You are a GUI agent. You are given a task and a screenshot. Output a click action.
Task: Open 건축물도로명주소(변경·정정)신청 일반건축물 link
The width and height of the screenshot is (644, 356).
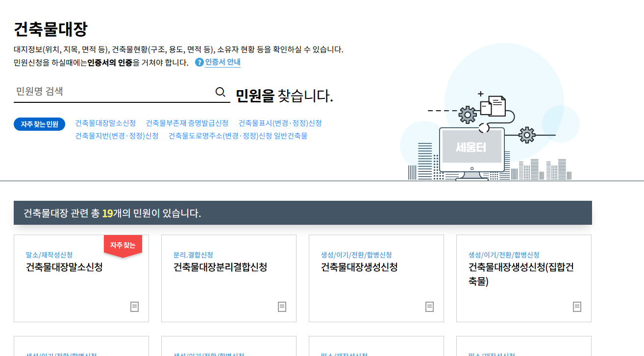point(238,136)
